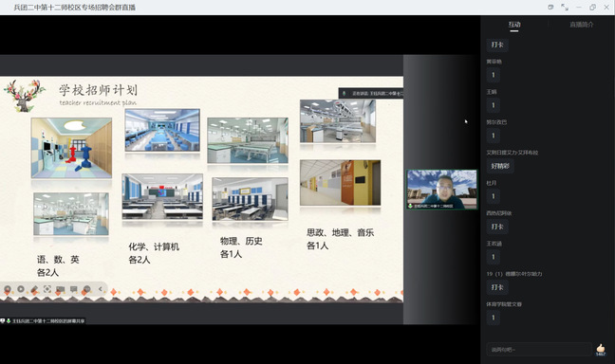Image resolution: width=615 pixels, height=364 pixels.
Task: Click the round icon beside the collapse chevron
Action: click(87, 289)
